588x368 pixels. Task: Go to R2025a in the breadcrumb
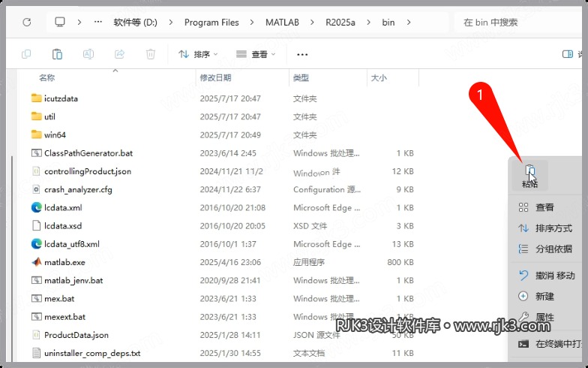340,23
